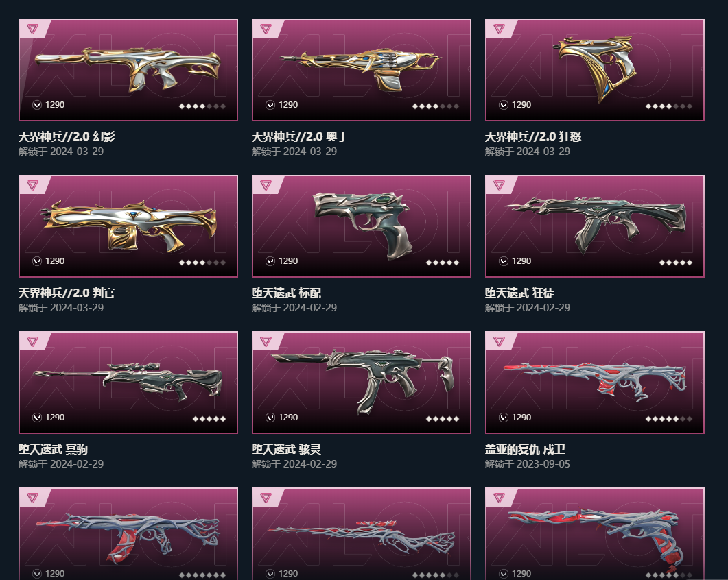Click the 天界神兵//2.0 奥丁 title text
Image resolution: width=728 pixels, height=580 pixels.
299,136
